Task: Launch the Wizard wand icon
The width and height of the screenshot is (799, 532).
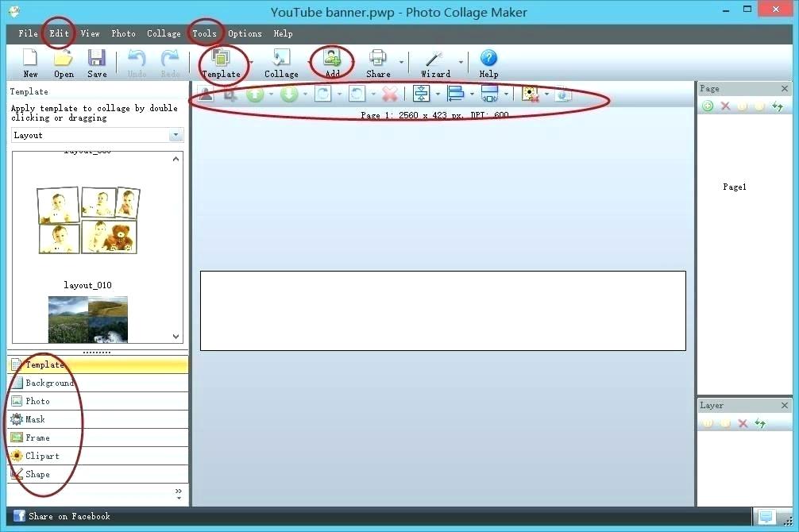Action: coord(434,58)
